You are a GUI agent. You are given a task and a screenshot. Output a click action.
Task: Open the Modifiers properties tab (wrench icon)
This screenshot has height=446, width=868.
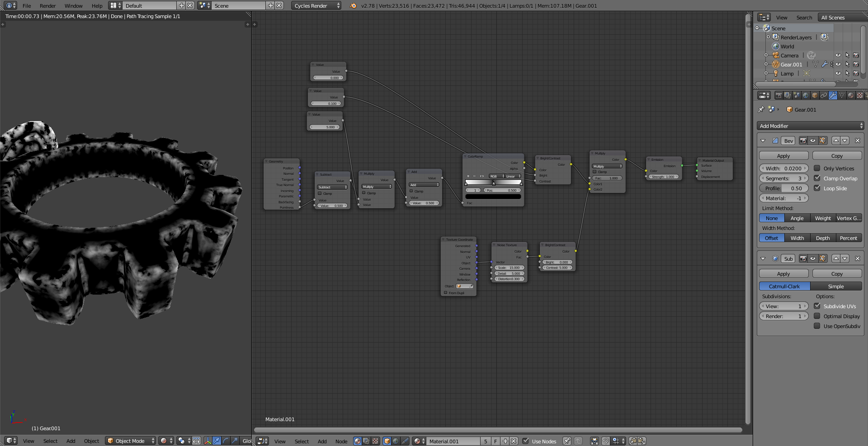coord(833,95)
